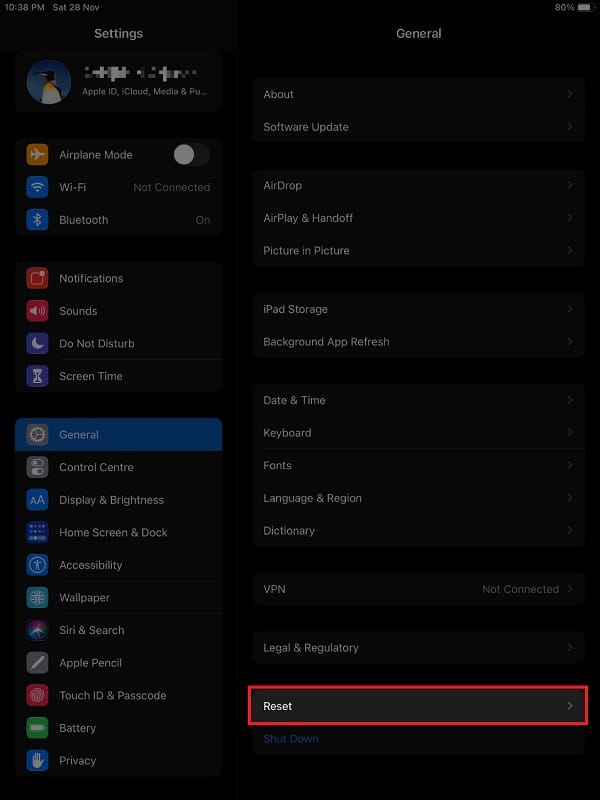
Task: Tap the Date & Time chevron
Action: (570, 400)
